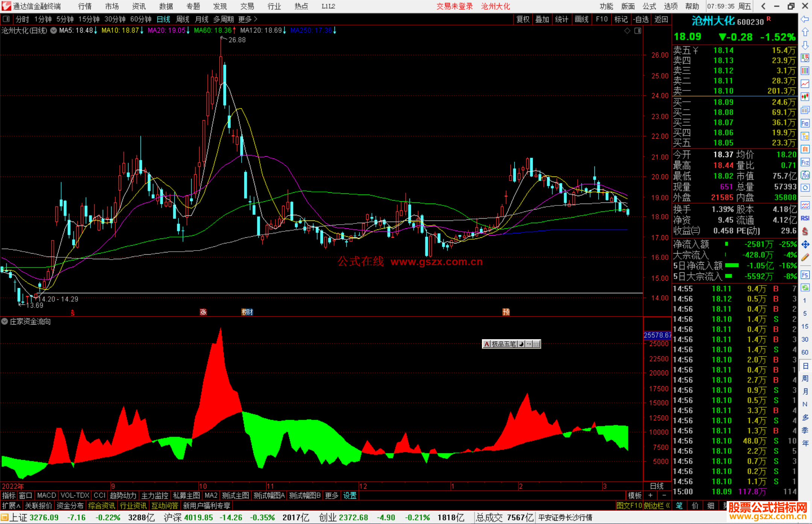
Task: Expand the 更多 period options chevron
Action: 256,19
